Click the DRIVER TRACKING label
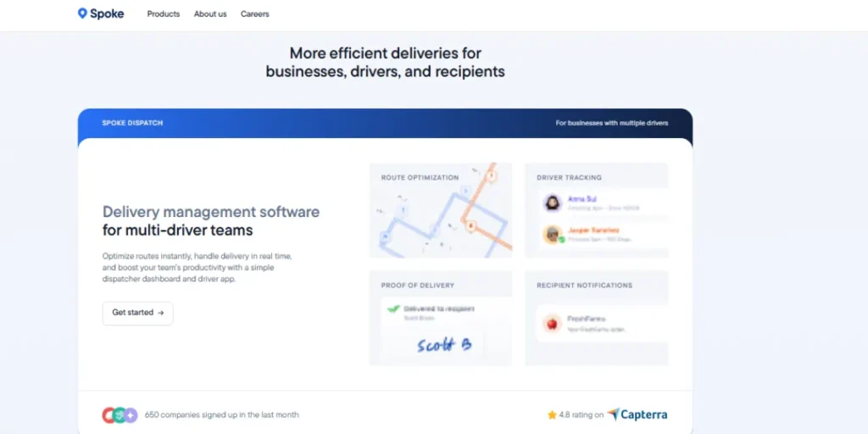The image size is (868, 434). (569, 178)
